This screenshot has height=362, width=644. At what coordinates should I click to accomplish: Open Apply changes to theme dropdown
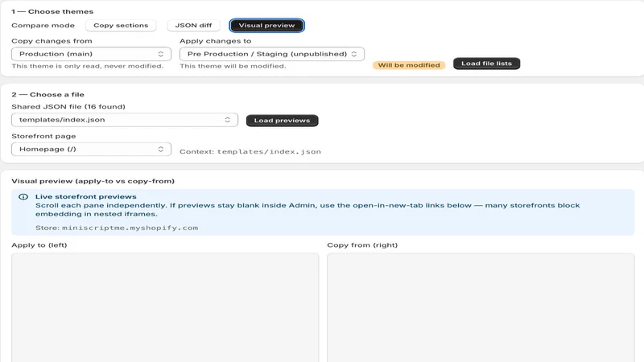click(x=272, y=54)
